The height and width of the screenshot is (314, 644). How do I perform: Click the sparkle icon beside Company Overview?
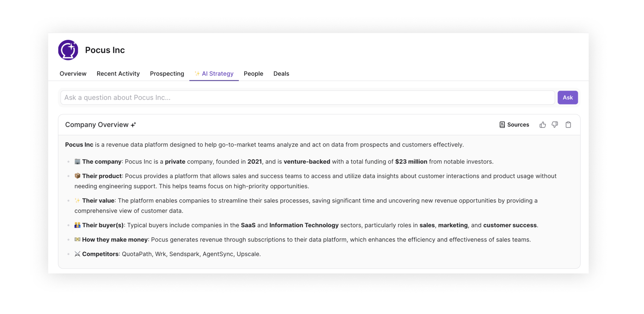pos(133,125)
